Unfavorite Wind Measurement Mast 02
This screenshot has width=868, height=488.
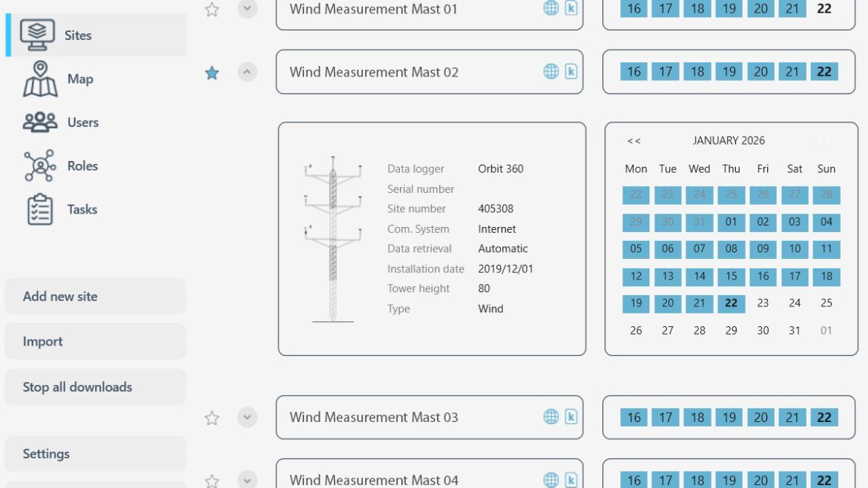(x=211, y=72)
